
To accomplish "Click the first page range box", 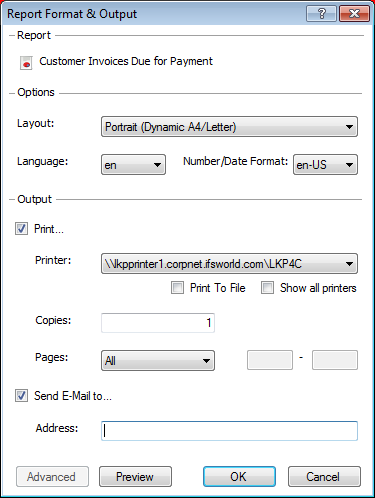I will pyautogui.click(x=270, y=360).
